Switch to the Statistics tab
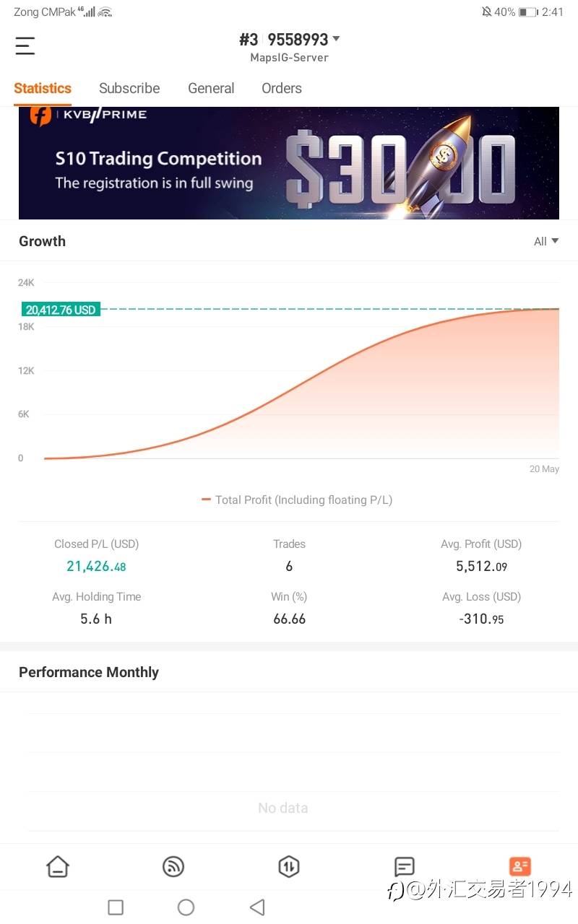Viewport: 578px width, 924px height. pos(43,88)
